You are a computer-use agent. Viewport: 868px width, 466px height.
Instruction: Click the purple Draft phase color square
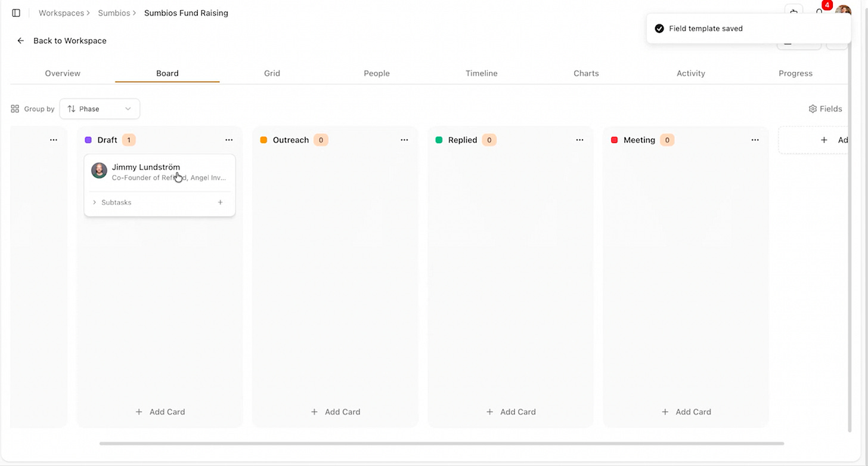(x=88, y=140)
